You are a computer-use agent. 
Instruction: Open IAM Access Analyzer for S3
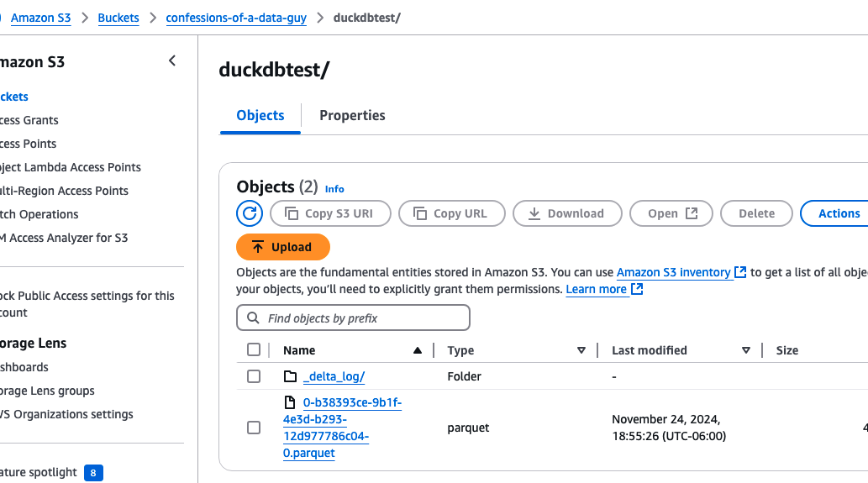[x=64, y=238]
